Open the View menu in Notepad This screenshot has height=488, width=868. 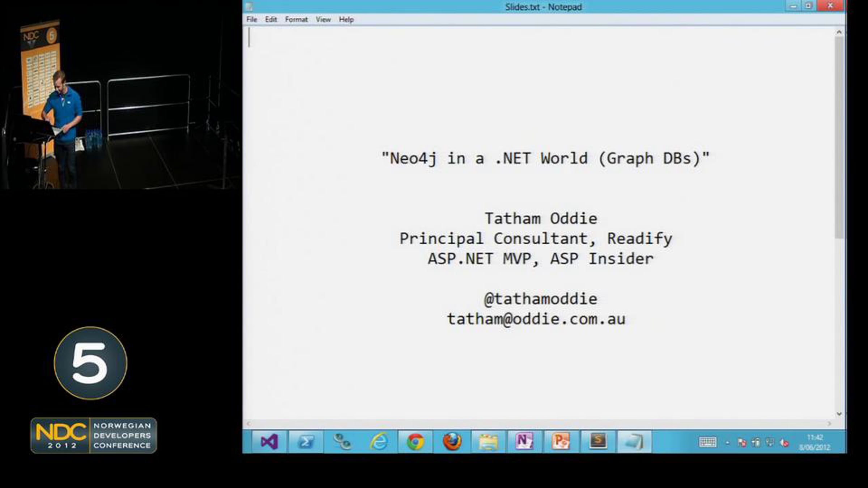coord(323,20)
